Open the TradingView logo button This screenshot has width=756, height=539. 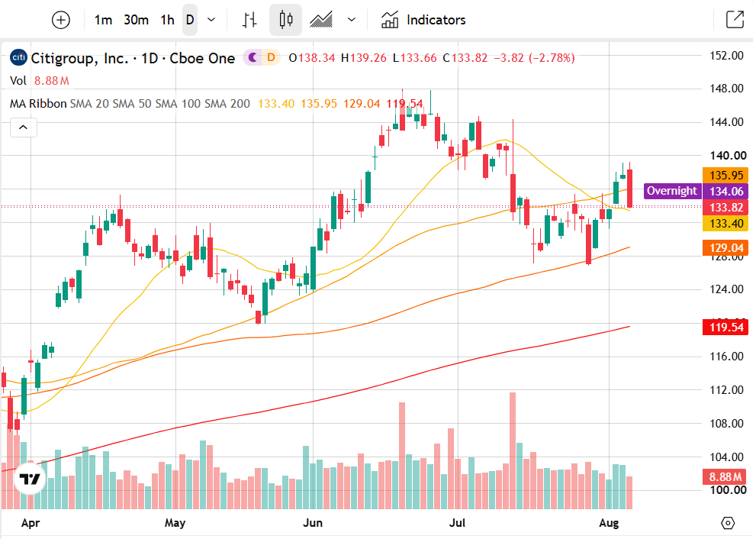pyautogui.click(x=30, y=479)
